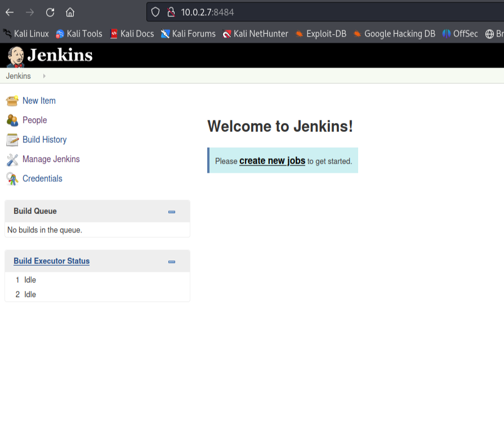The image size is (504, 439).
Task: Click the insecure connection padlock icon
Action: [171, 12]
